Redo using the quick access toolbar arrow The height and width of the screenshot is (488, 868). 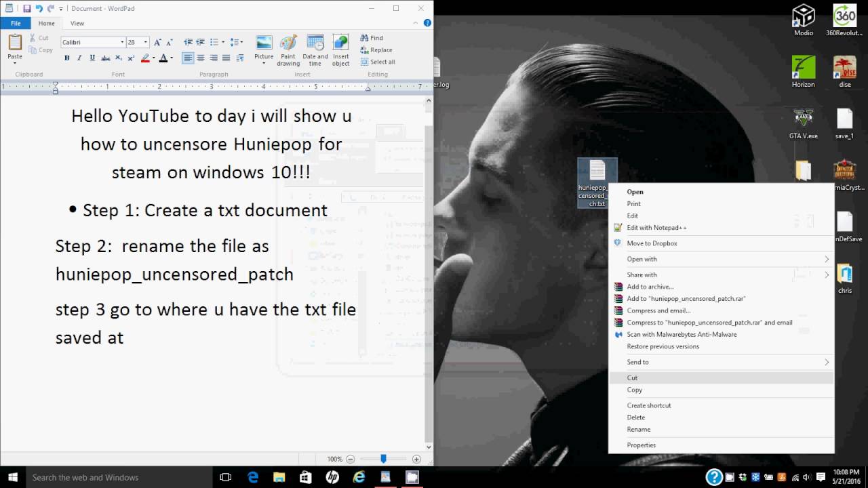[50, 8]
